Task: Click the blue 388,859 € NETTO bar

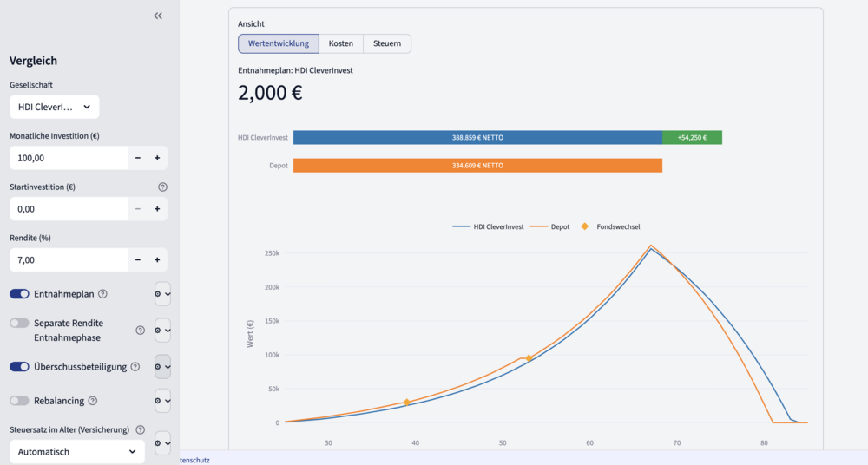Action: [x=477, y=137]
